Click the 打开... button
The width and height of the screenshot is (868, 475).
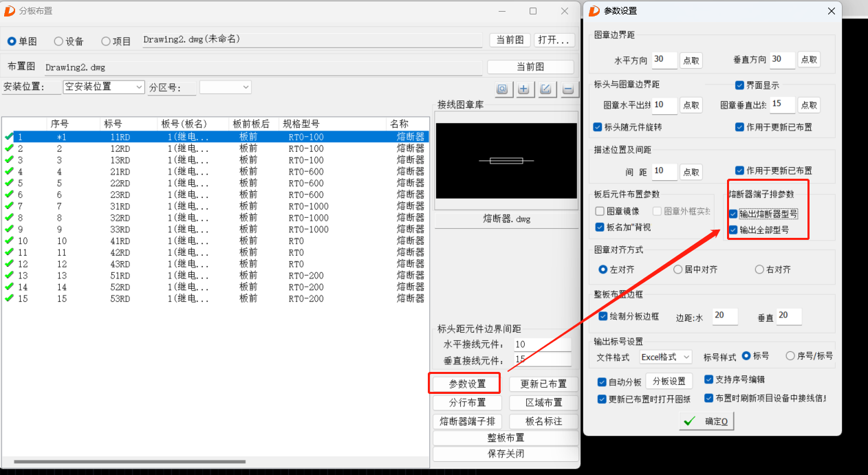pos(554,40)
